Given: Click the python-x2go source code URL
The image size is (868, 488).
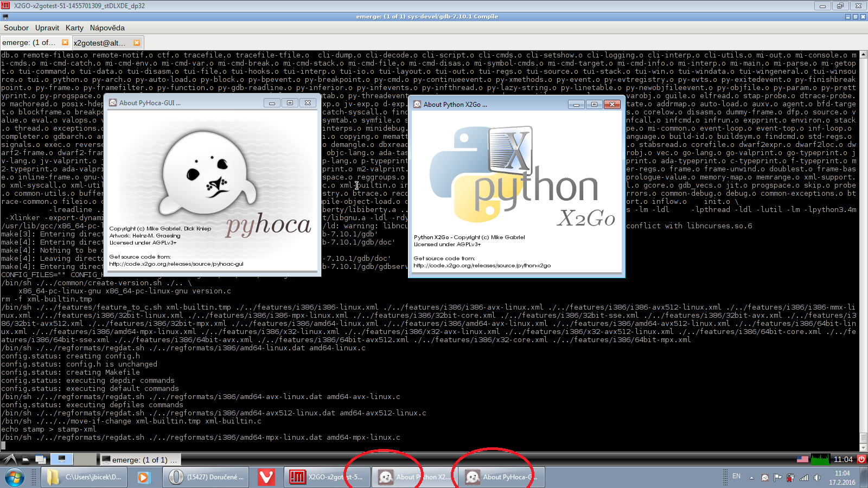Looking at the screenshot, I should pyautogui.click(x=482, y=266).
